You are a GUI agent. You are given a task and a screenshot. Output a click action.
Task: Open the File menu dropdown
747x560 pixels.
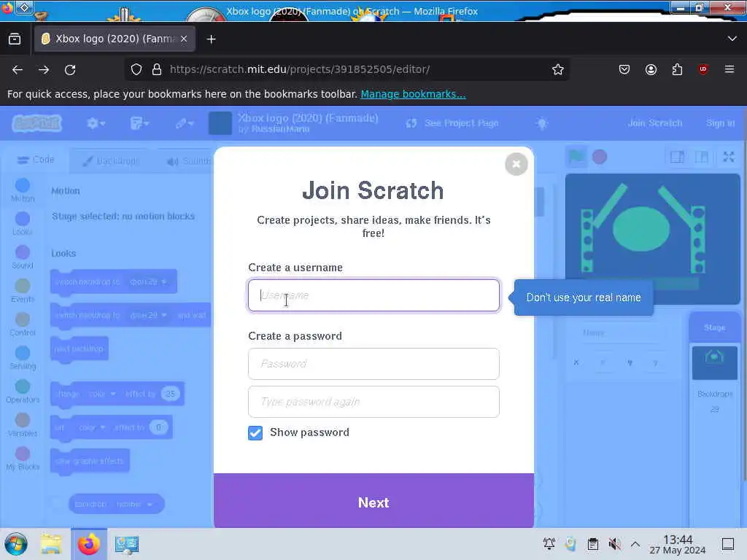(139, 123)
